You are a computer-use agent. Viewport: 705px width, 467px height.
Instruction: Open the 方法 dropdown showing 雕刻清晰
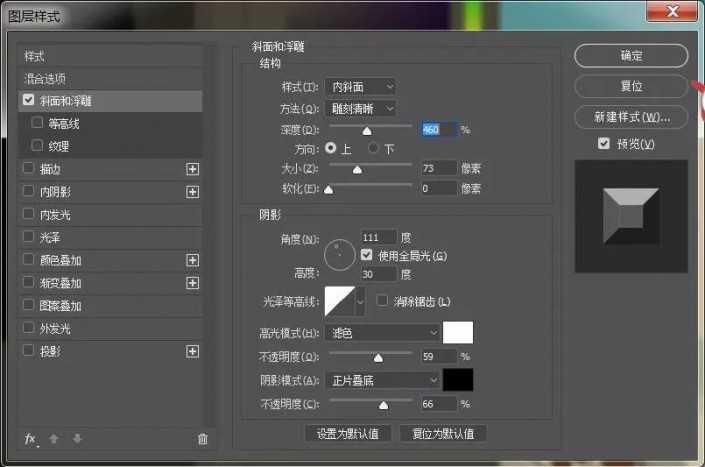[360, 108]
